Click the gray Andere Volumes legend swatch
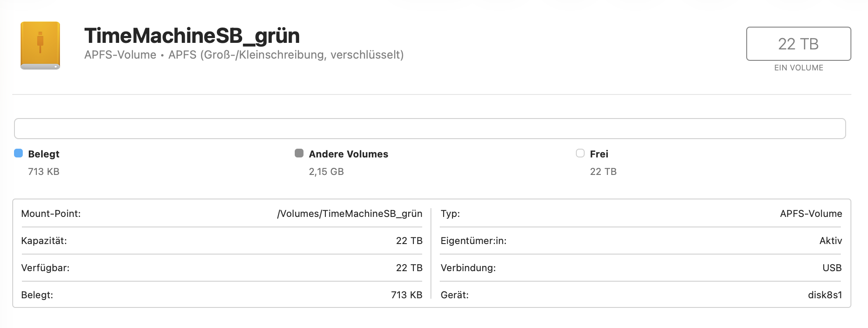Screen dimensions: 868x328 [x=299, y=153]
